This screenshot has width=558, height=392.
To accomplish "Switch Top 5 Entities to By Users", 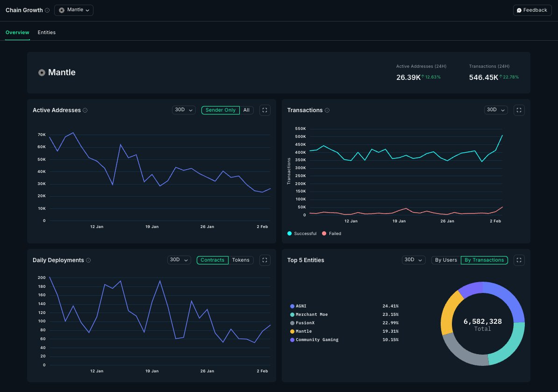I will click(446, 260).
